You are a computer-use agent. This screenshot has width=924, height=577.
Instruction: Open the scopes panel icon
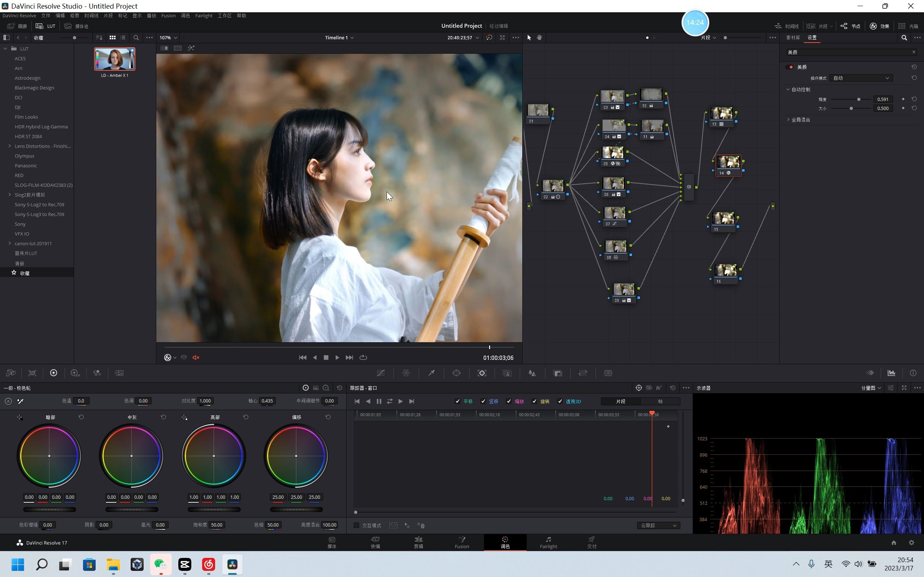click(x=891, y=373)
